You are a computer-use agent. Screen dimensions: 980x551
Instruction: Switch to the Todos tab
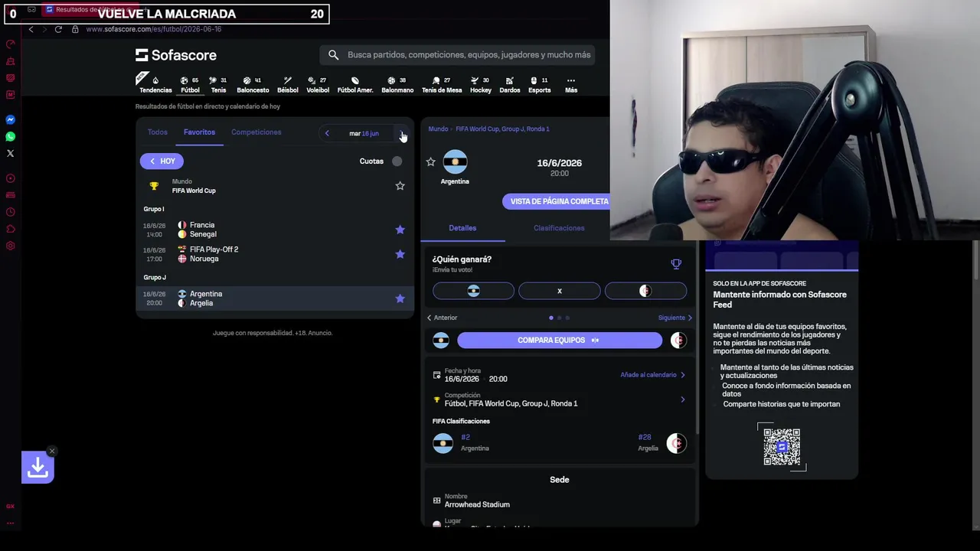click(x=158, y=132)
